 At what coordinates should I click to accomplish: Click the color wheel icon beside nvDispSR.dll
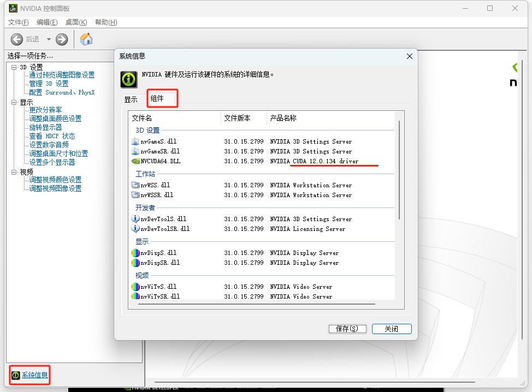click(135, 263)
